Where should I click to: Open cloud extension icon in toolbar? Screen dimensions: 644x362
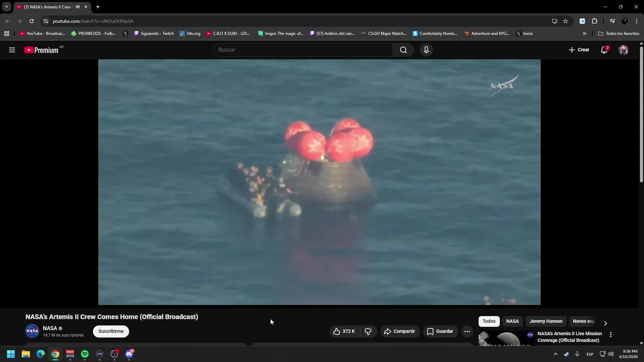tap(582, 21)
